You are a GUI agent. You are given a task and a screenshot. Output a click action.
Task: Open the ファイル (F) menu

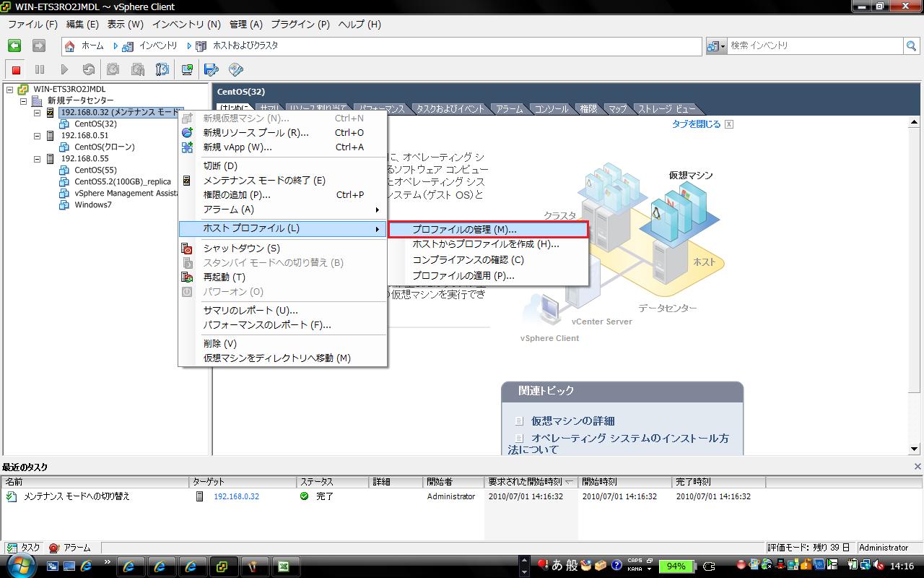(32, 24)
